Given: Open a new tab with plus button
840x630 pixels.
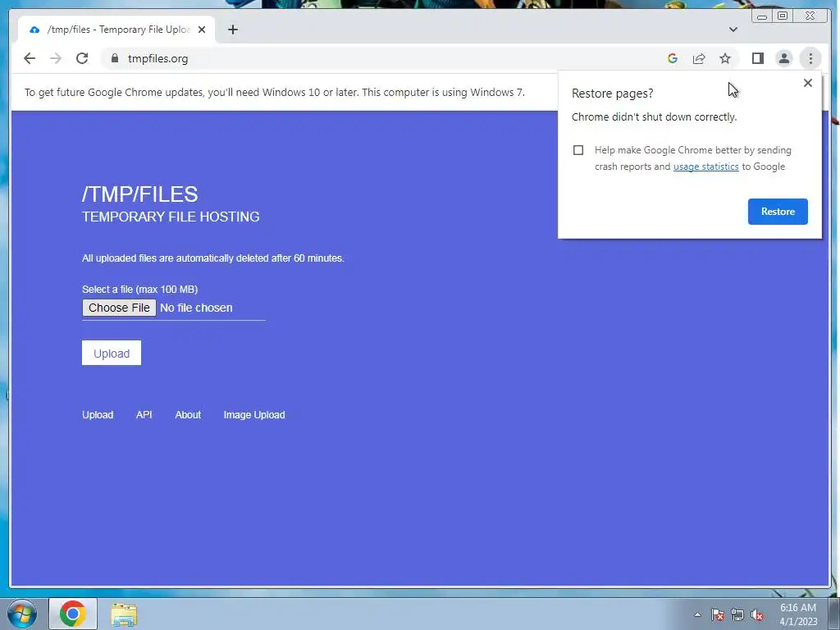Looking at the screenshot, I should coord(232,30).
